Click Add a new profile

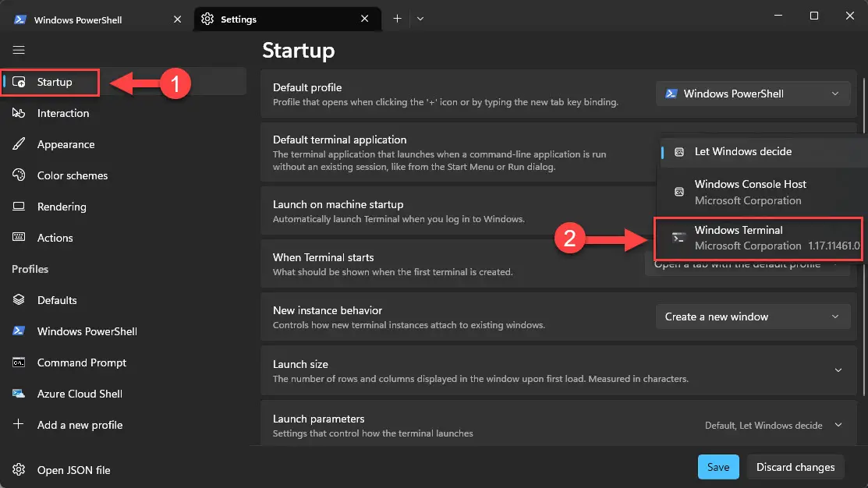point(124,425)
